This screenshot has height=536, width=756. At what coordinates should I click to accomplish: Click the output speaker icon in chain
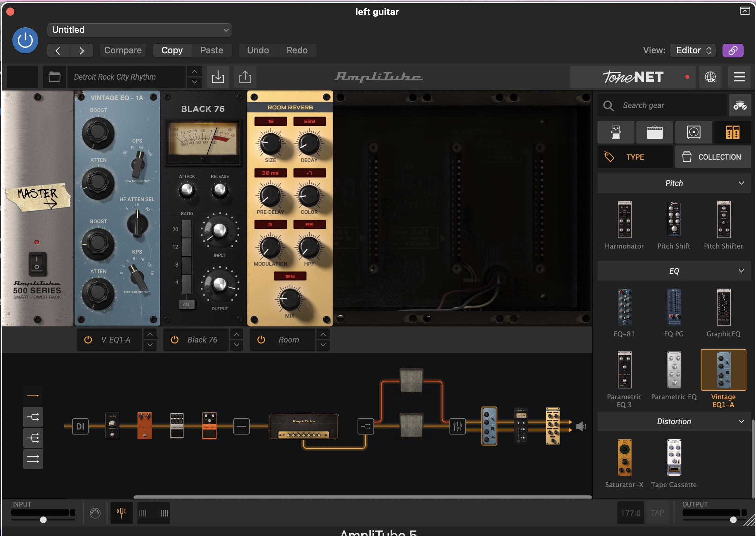581,426
